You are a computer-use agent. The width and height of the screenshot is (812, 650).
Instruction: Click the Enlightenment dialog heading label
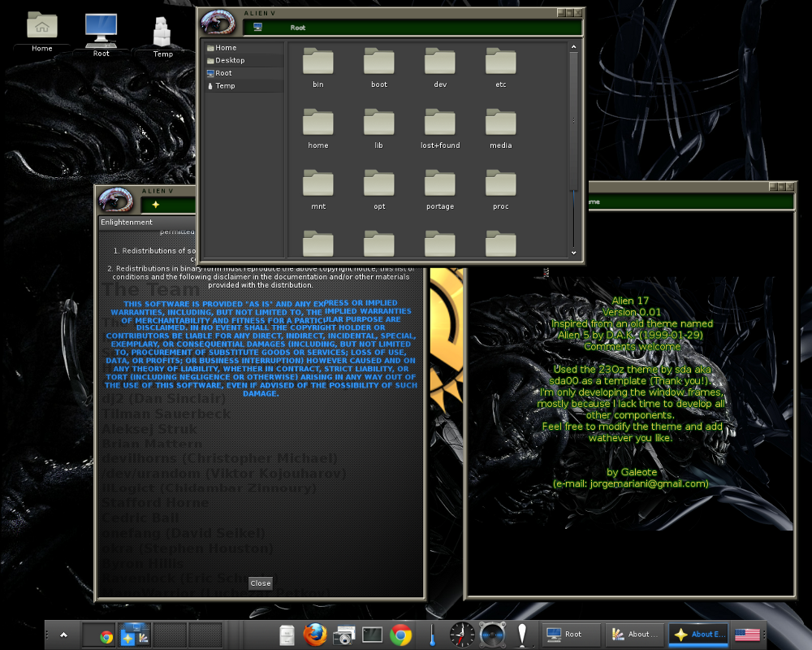pos(127,222)
